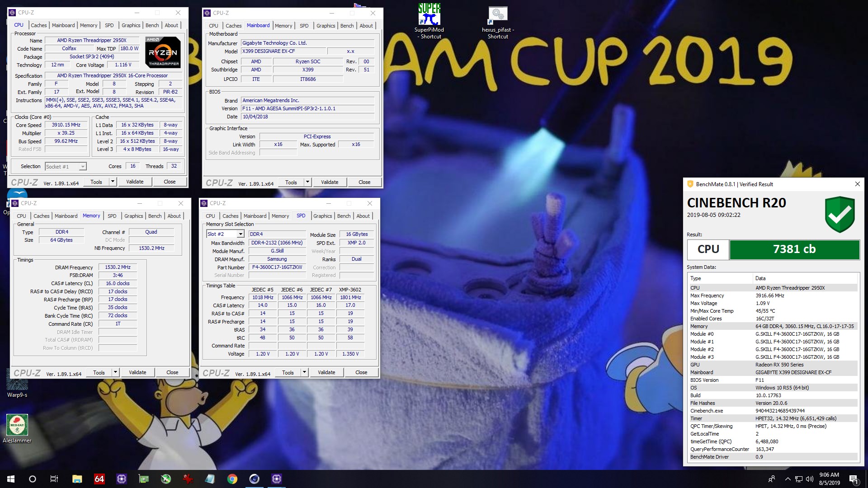Show hidden icons in the system tray
This screenshot has width=868, height=488.
click(788, 479)
